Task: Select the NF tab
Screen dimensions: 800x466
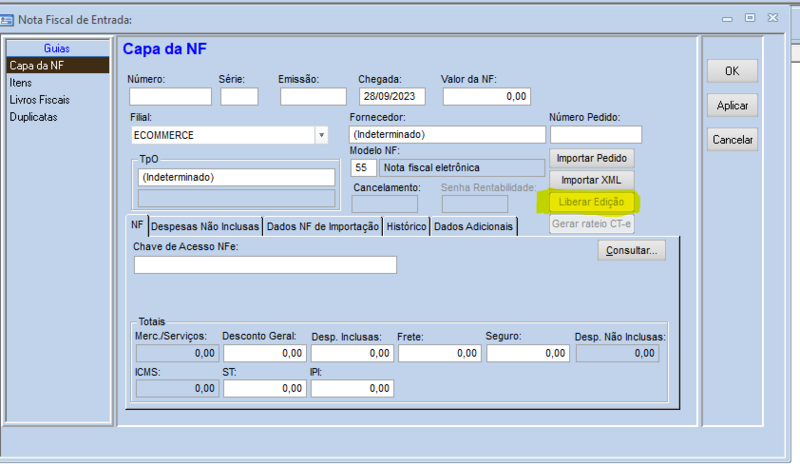Action: [137, 225]
